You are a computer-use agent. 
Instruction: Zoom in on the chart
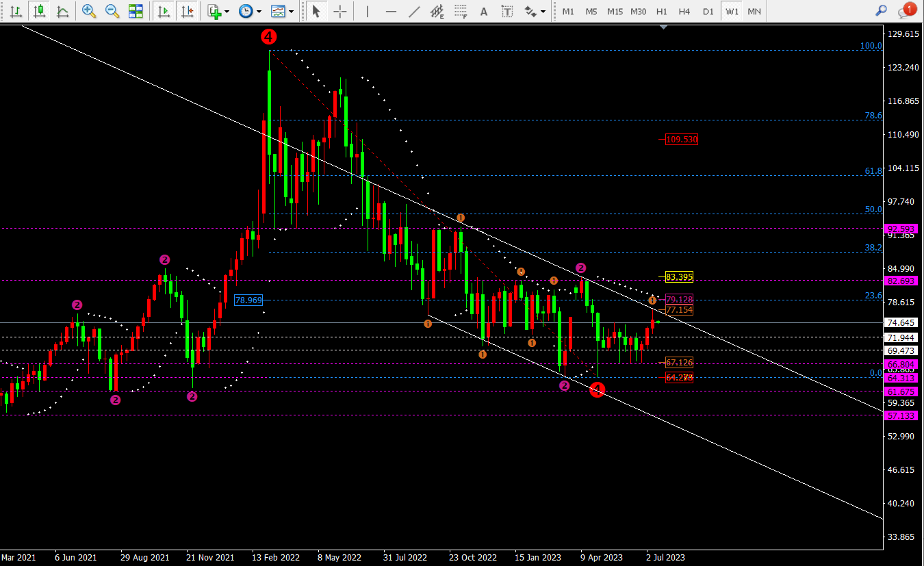[89, 11]
